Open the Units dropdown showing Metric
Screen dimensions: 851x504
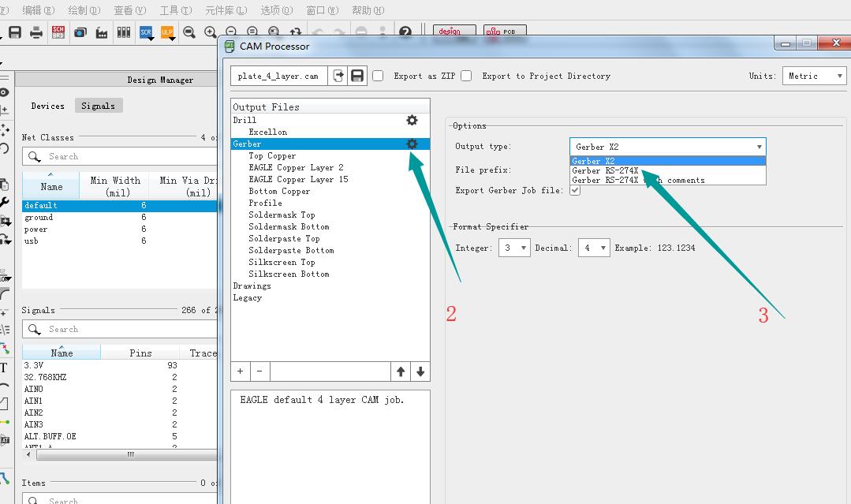click(x=814, y=76)
